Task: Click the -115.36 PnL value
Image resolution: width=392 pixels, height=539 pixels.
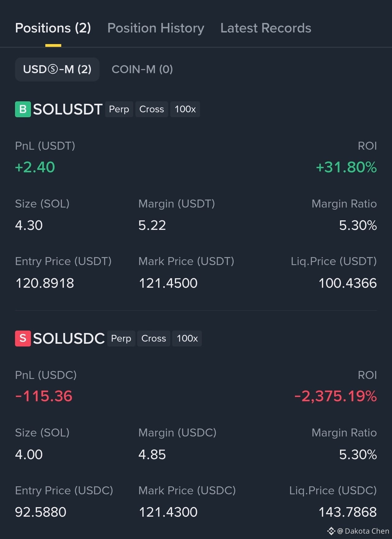Action: (x=44, y=396)
